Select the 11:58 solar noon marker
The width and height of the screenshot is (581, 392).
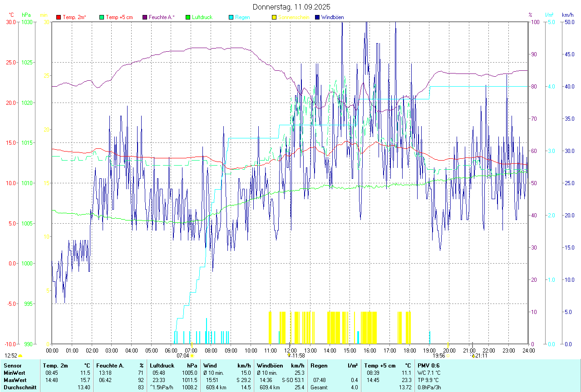tap(289, 356)
